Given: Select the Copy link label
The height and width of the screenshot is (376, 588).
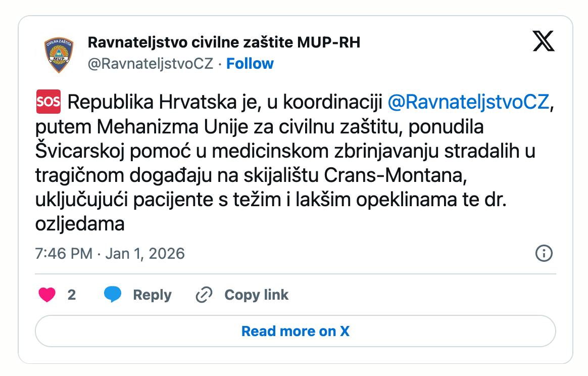Looking at the screenshot, I should [x=256, y=295].
